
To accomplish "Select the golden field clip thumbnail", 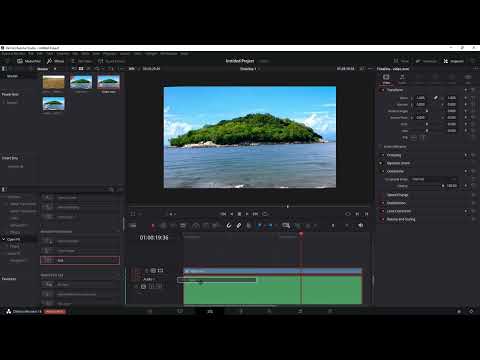I will click(x=54, y=82).
